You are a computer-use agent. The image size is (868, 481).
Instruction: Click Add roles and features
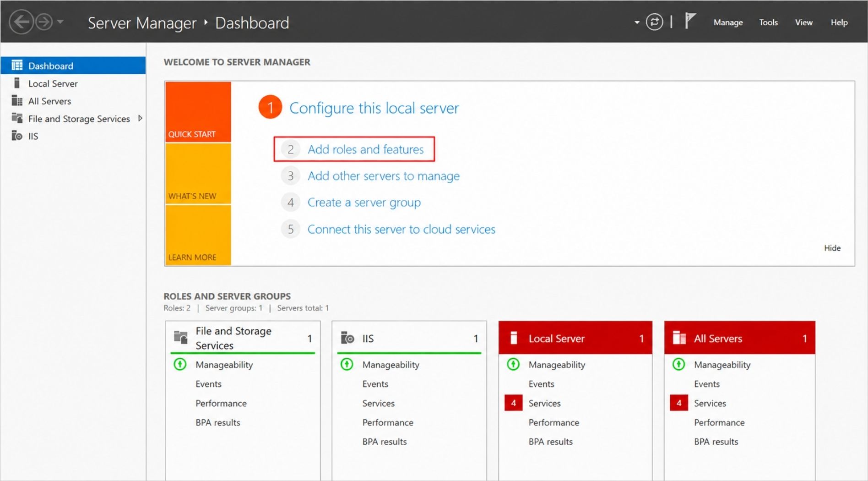click(365, 149)
